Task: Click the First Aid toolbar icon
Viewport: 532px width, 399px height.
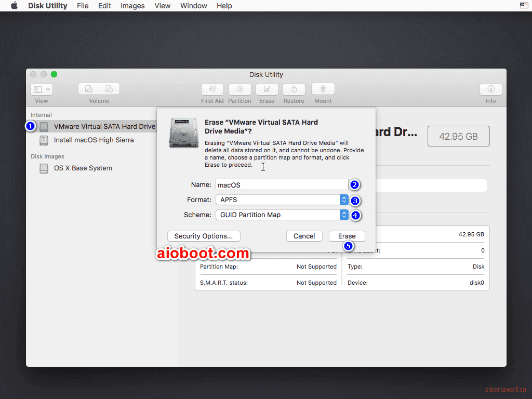Action: tap(212, 89)
